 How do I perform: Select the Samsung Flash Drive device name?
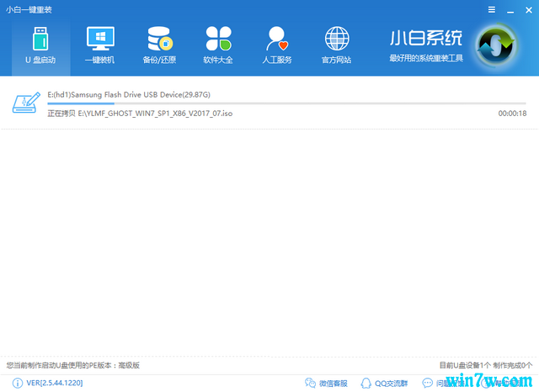point(129,94)
